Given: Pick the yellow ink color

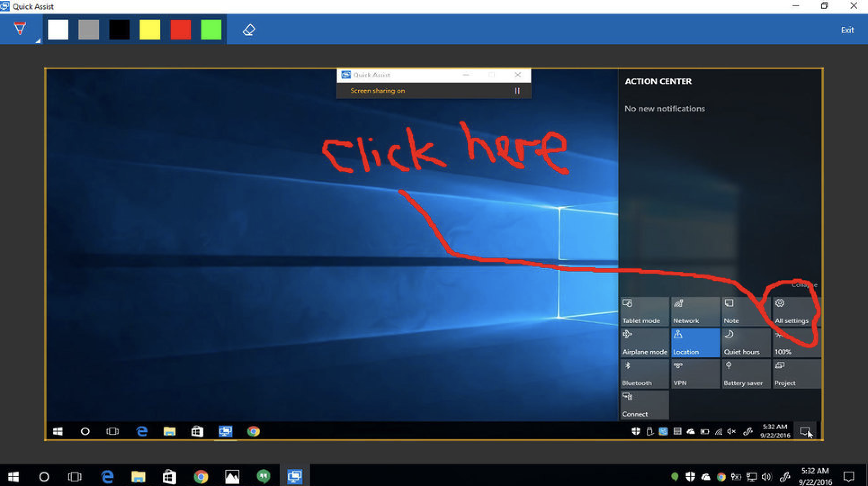Looking at the screenshot, I should (x=150, y=30).
